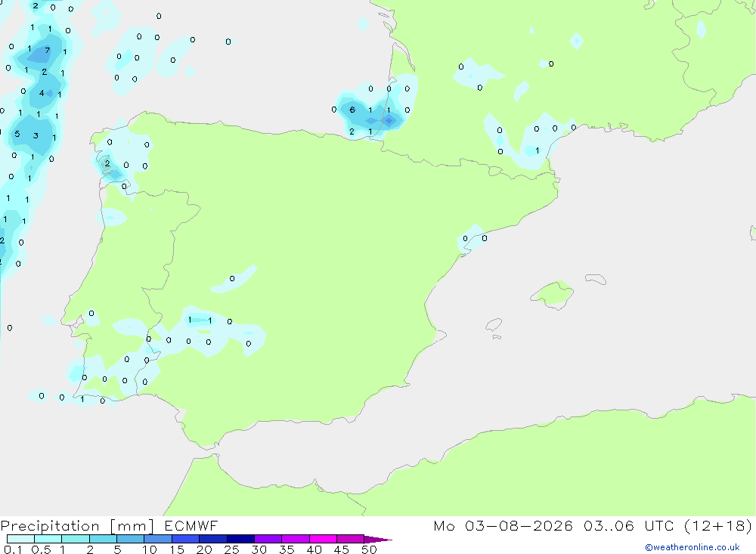The height and width of the screenshot is (554, 756).
Task: Click the 30–35 mm violet legend swatch
Action: [268, 539]
